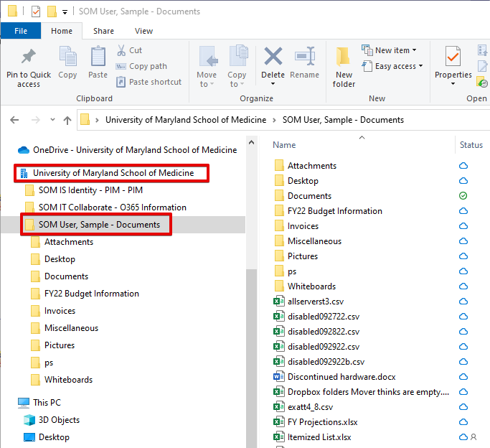Switch to the View ribbon tab
The image size is (490, 448).
(x=143, y=31)
